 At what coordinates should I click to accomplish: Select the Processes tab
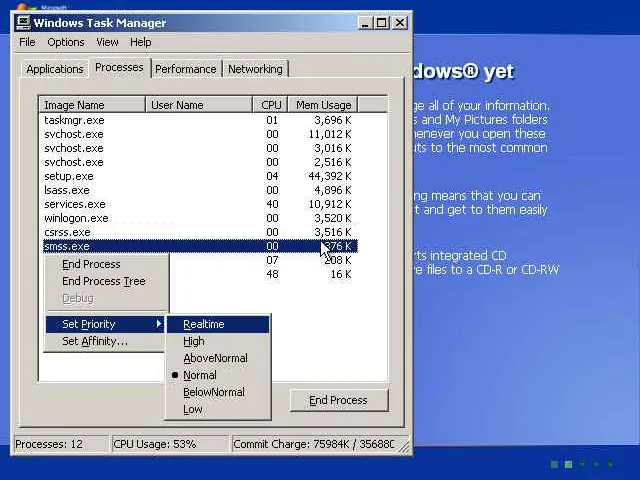pos(119,67)
